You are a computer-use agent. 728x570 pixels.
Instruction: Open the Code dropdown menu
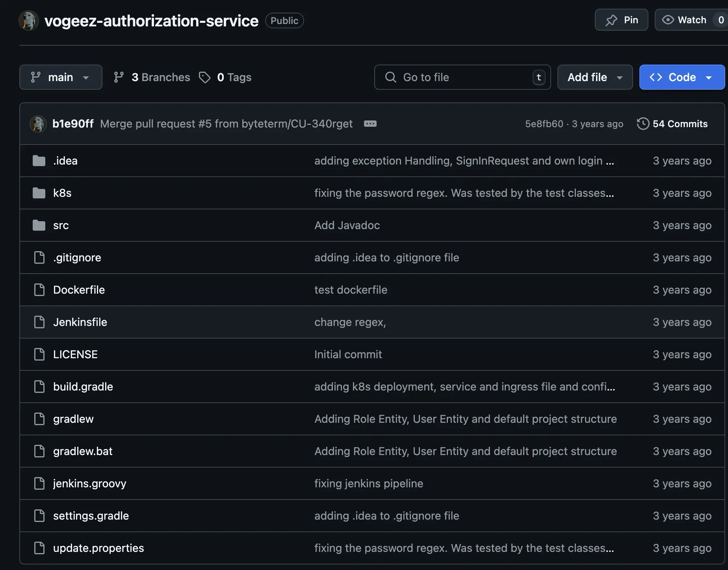pos(682,77)
